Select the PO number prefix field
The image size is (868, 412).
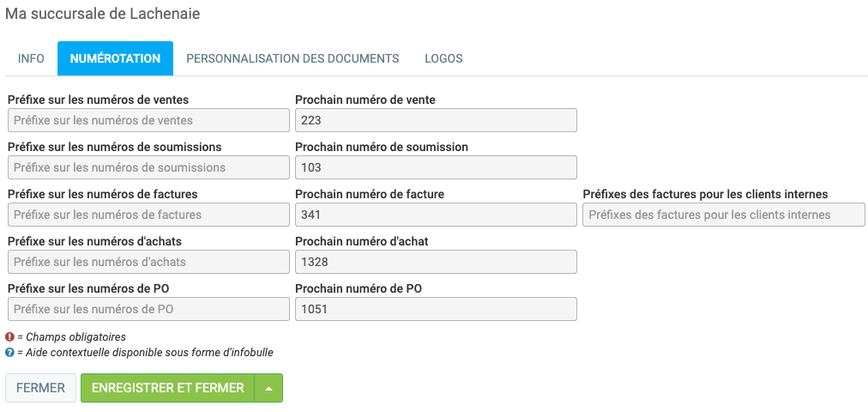click(148, 309)
